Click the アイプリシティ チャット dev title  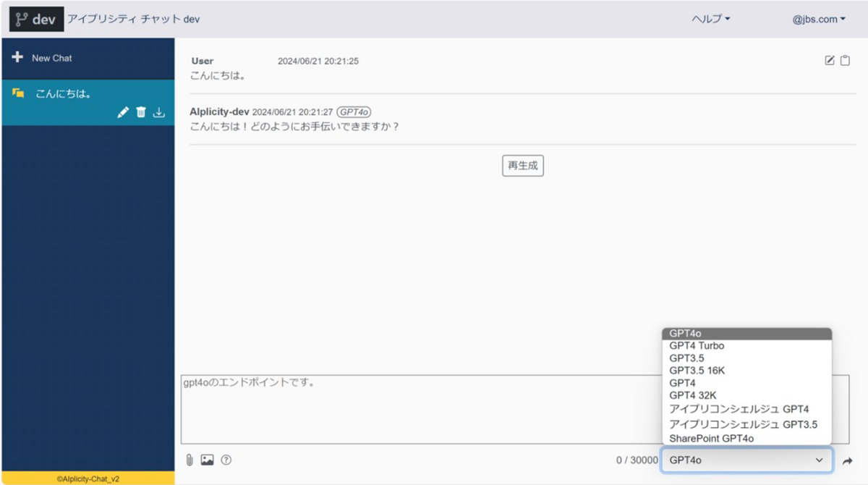tap(134, 20)
